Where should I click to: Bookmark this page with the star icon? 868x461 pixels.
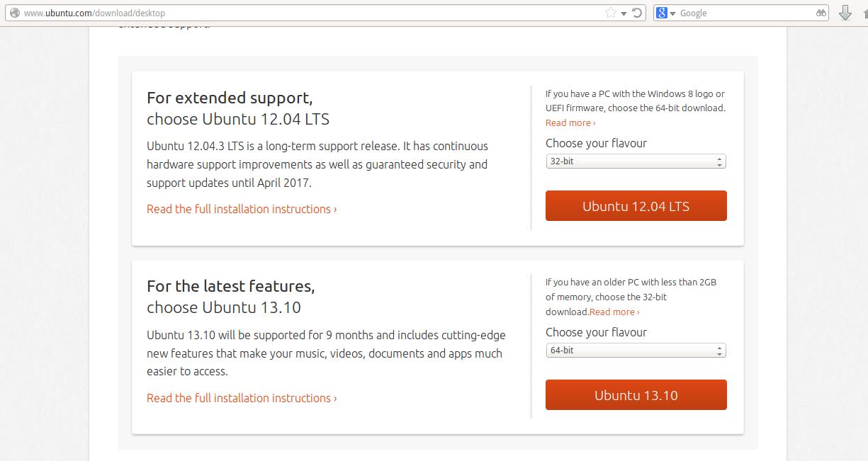611,13
